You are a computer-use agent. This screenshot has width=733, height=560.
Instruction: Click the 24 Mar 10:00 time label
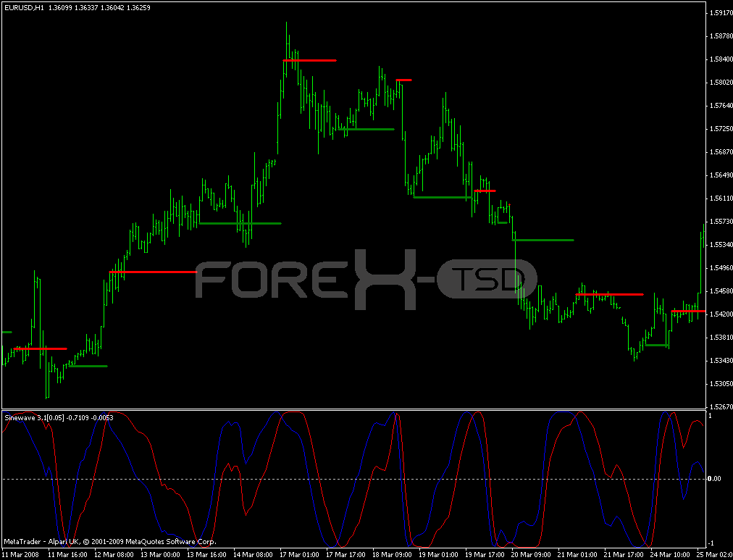click(x=669, y=555)
